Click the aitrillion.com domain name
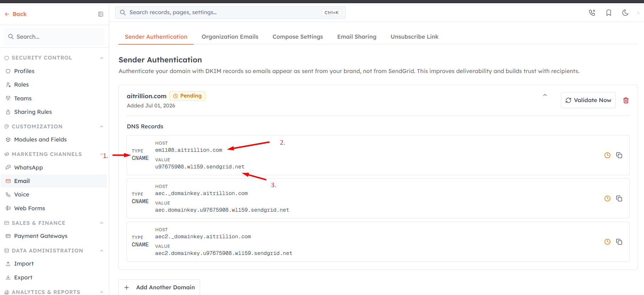Screen dimensions: 644x295 point(146,96)
